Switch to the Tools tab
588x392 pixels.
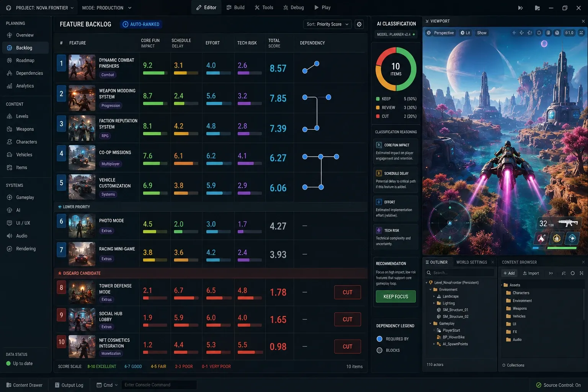[264, 8]
